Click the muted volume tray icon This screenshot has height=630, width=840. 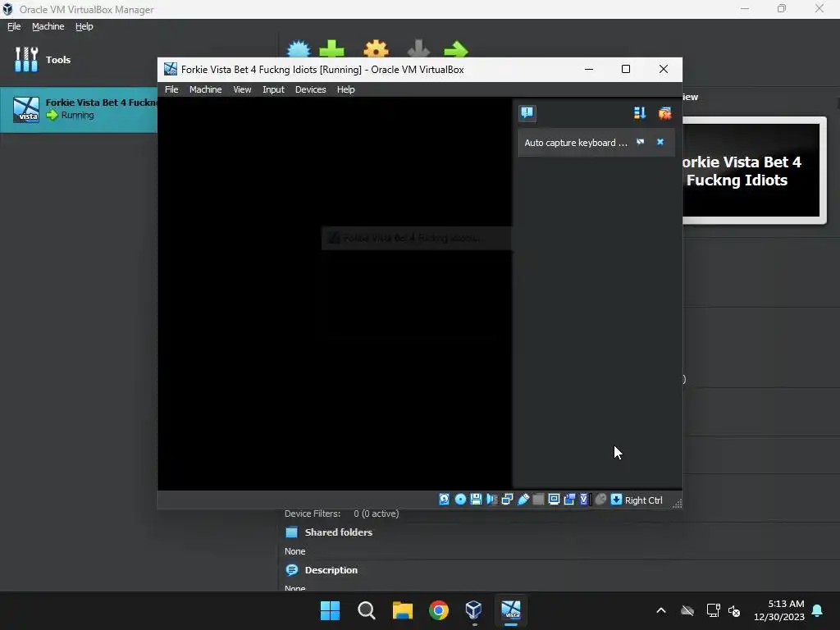[734, 610]
